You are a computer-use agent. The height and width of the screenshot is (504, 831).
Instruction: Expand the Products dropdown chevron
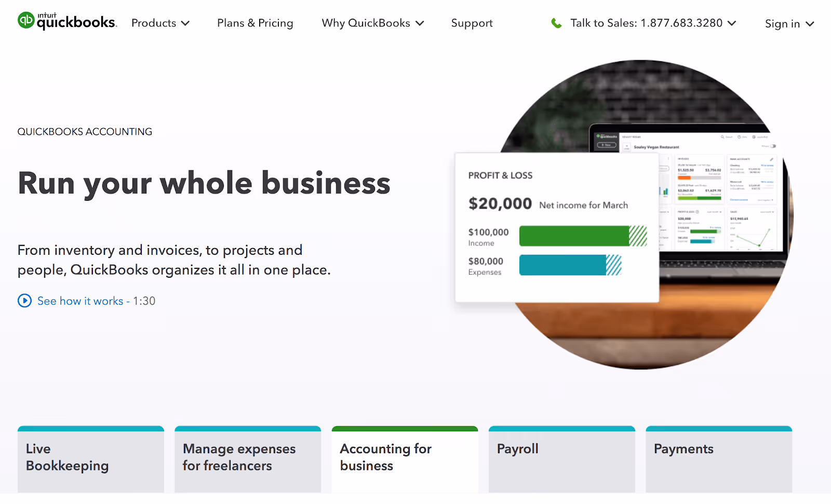point(185,23)
